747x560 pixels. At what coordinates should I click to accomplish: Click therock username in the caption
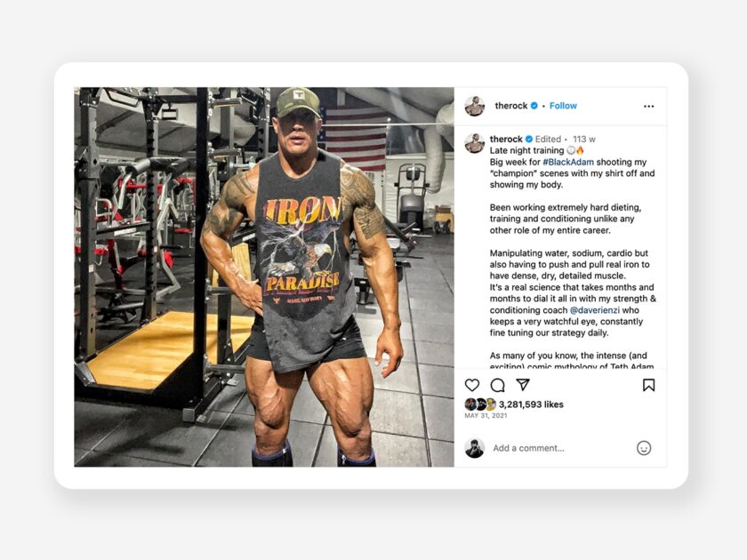tap(506, 139)
